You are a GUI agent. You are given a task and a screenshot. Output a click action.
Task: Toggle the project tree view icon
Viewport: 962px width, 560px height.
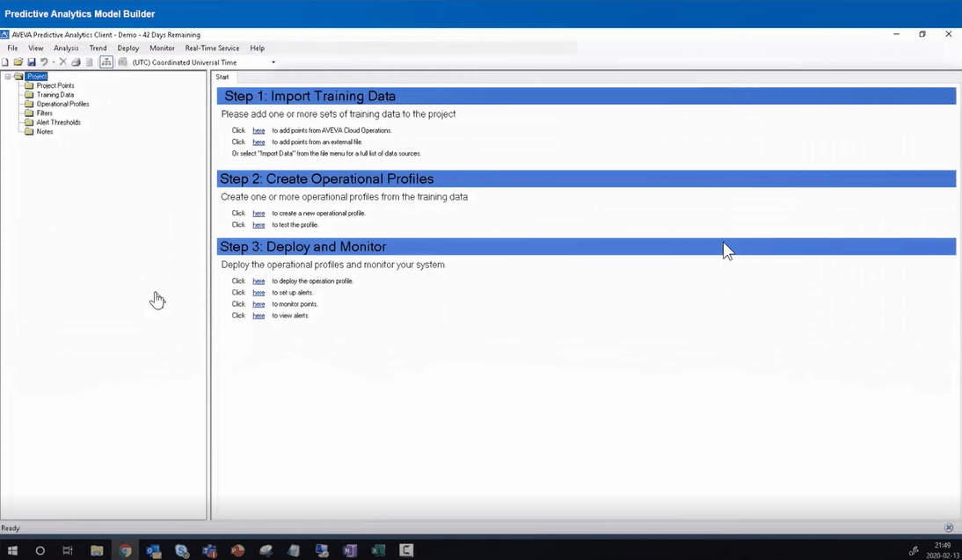point(106,62)
